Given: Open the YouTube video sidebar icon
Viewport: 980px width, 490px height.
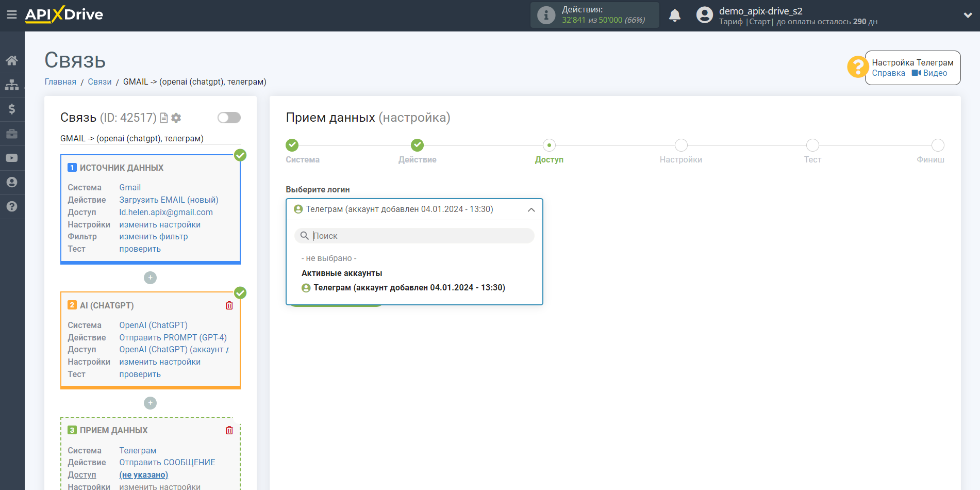Looking at the screenshot, I should pyautogui.click(x=12, y=158).
